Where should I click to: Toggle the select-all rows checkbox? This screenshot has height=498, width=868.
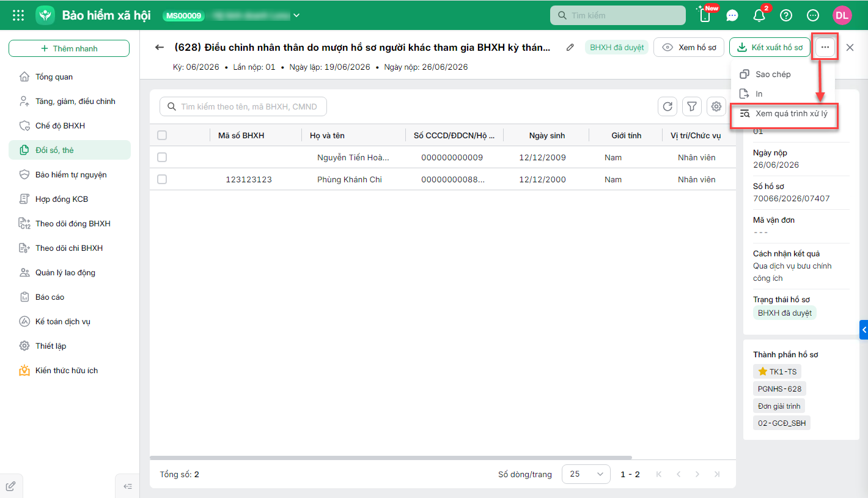(162, 135)
